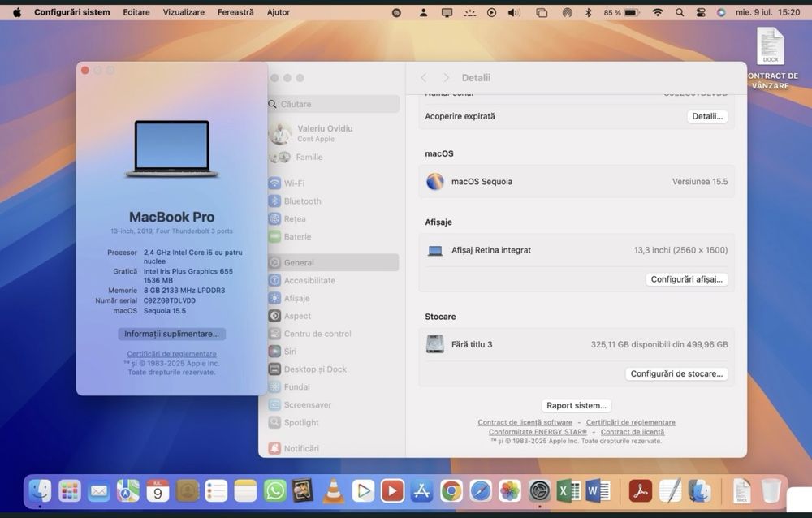Open VLC from the Dock
The height and width of the screenshot is (518, 812).
(334, 490)
